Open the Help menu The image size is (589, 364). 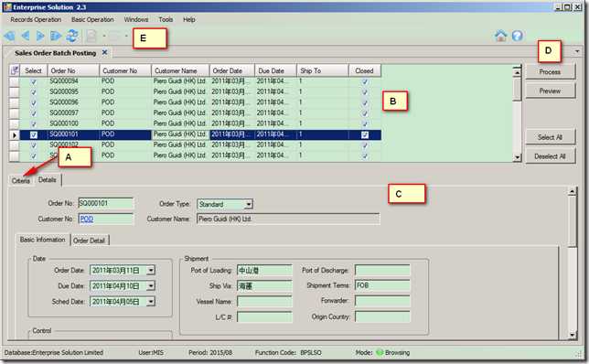(189, 19)
